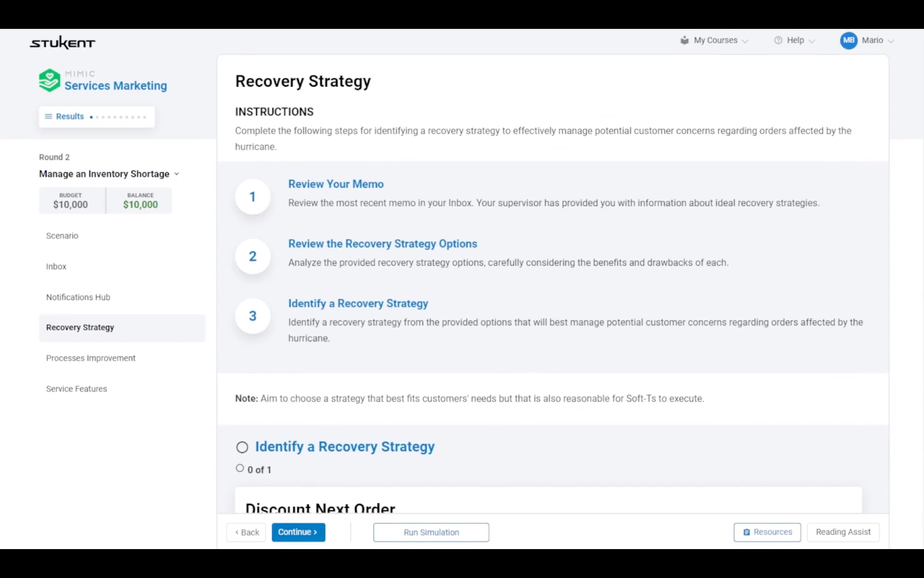Click the Results menu lines icon
This screenshot has height=578, width=924.
point(49,117)
